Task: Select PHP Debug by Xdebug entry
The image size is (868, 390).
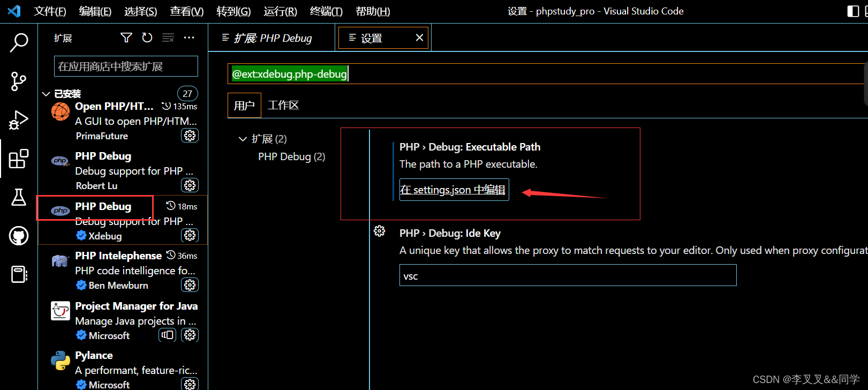Action: [x=123, y=220]
